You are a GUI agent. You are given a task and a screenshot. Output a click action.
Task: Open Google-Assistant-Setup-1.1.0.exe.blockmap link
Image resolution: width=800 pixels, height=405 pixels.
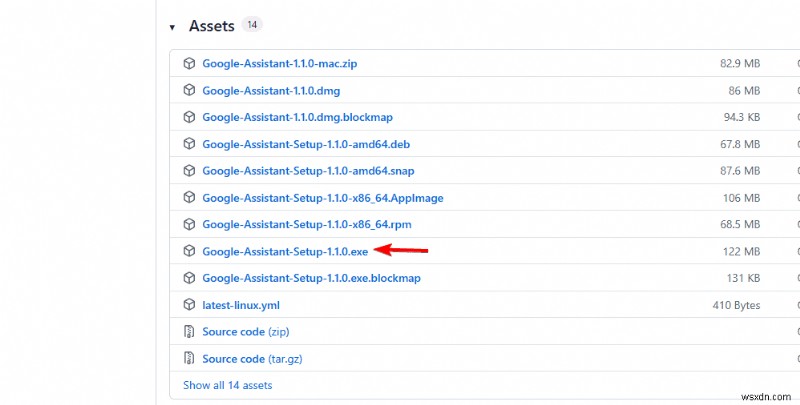[311, 279]
